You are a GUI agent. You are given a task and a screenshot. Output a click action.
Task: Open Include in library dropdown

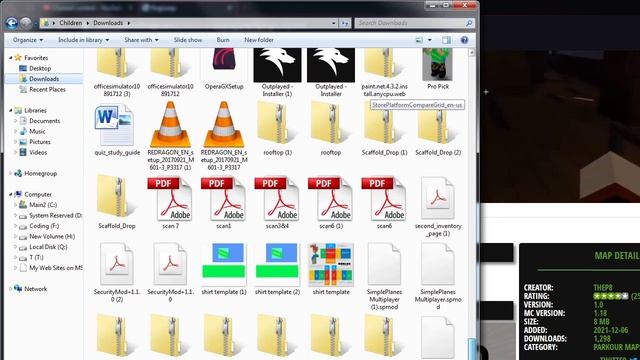pos(83,40)
